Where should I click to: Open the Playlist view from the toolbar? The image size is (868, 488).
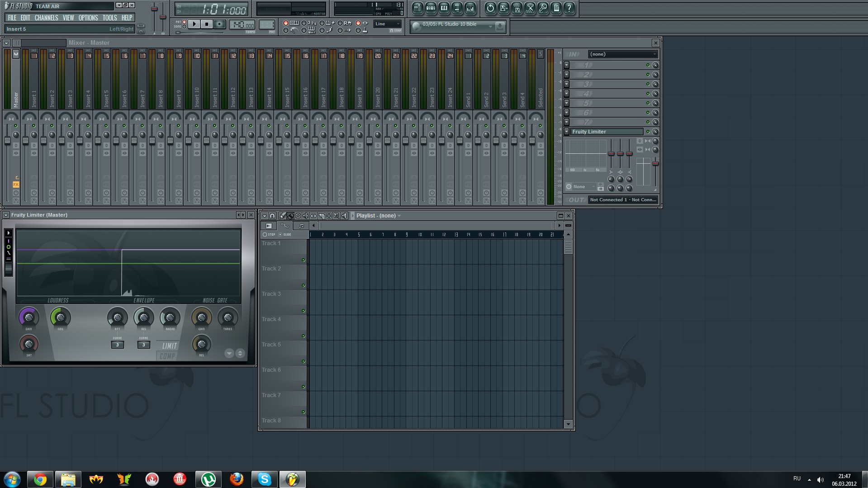[x=417, y=8]
